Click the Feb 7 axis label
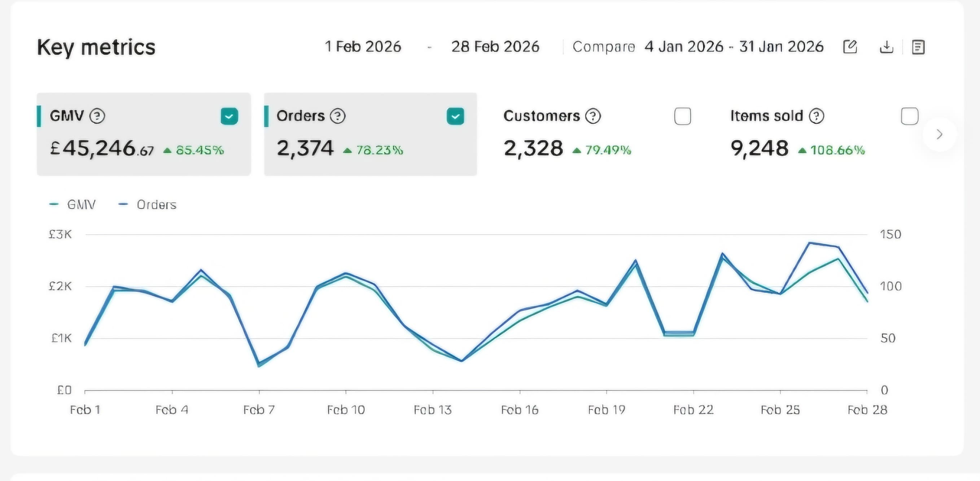Viewport: 980px width, 481px height. [259, 410]
